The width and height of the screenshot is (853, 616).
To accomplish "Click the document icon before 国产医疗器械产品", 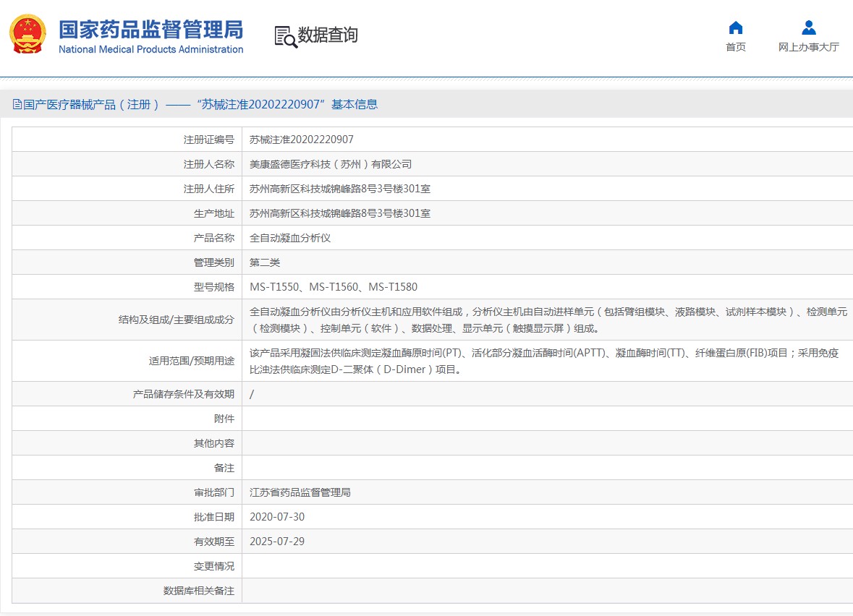I will pos(17,105).
